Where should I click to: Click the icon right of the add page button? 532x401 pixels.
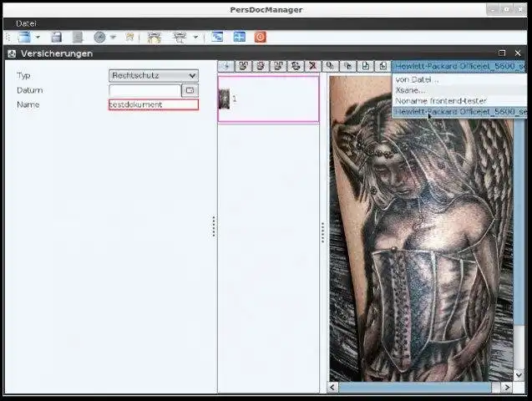(x=243, y=66)
